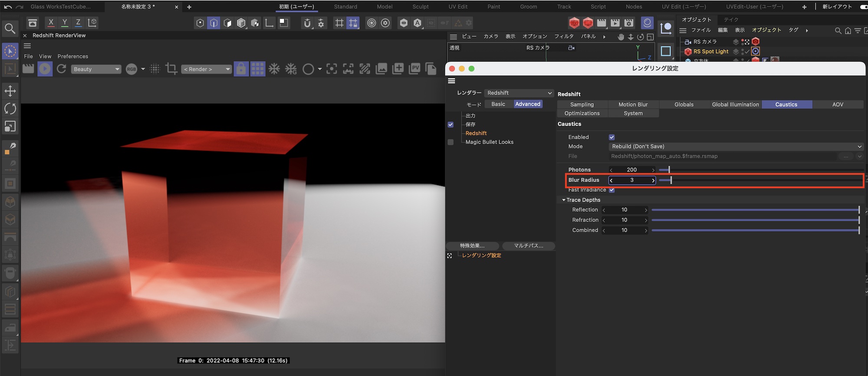868x376 pixels.
Task: Switch render mode to Basic
Action: pos(498,104)
